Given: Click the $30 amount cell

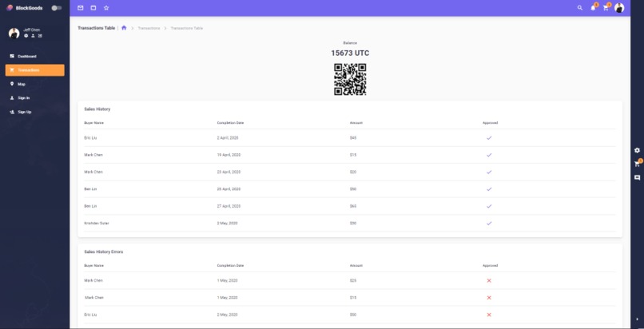Looking at the screenshot, I should pyautogui.click(x=353, y=223).
